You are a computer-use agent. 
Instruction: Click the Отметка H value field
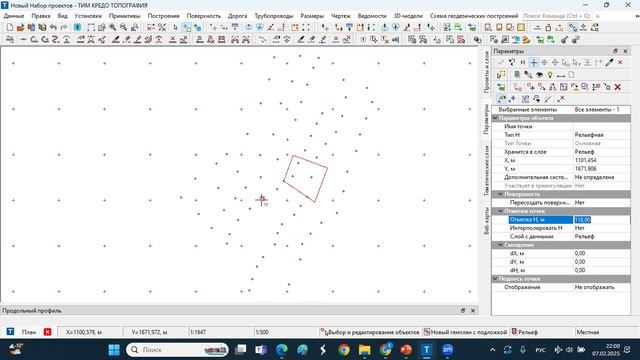(602, 220)
